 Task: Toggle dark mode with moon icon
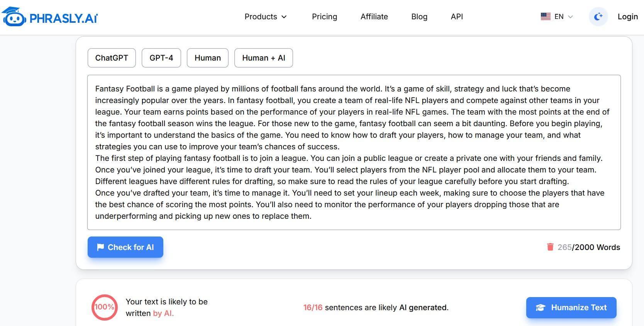(598, 17)
